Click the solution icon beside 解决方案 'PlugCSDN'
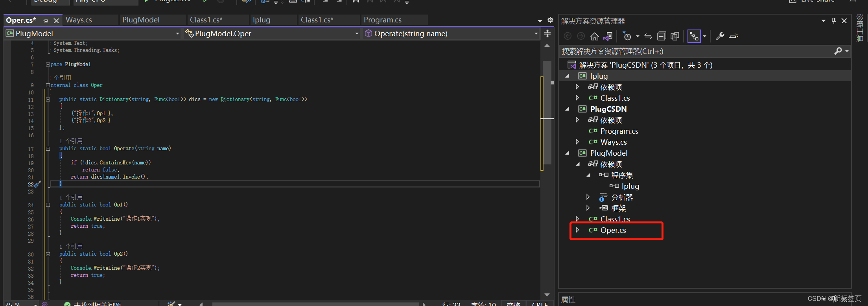 click(x=572, y=65)
